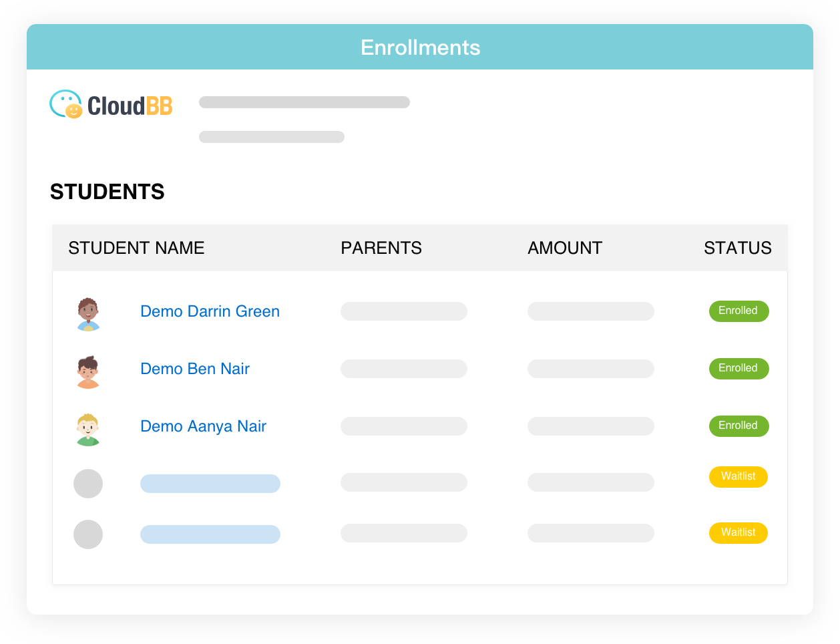Open Demo Darrin Green student link
The height and width of the screenshot is (644, 840).
pyautogui.click(x=210, y=311)
